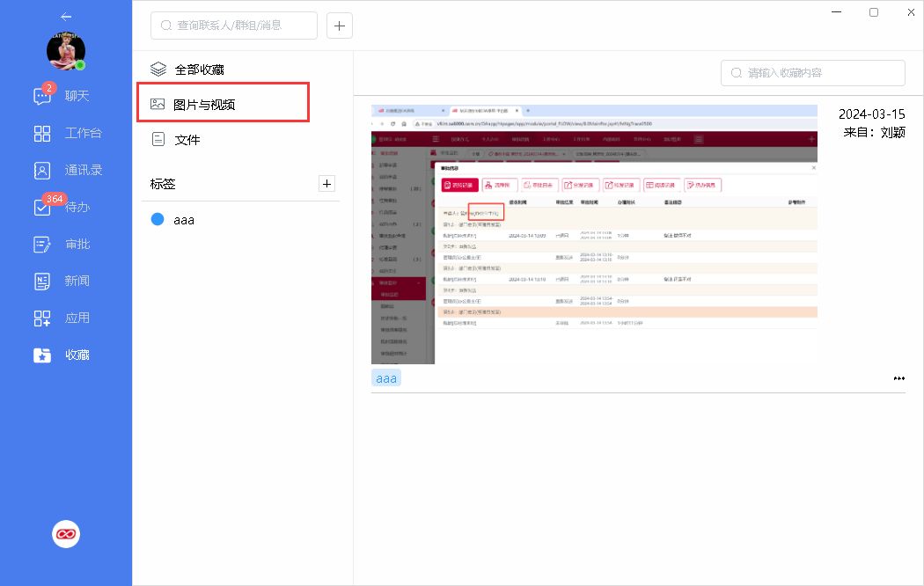Click the red infinity logo icon
The image size is (924, 586).
(66, 533)
